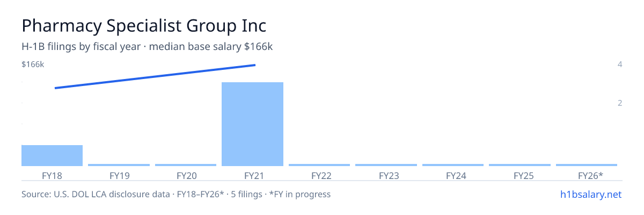
Task: Select the FY24 bar
Action: [453, 165]
